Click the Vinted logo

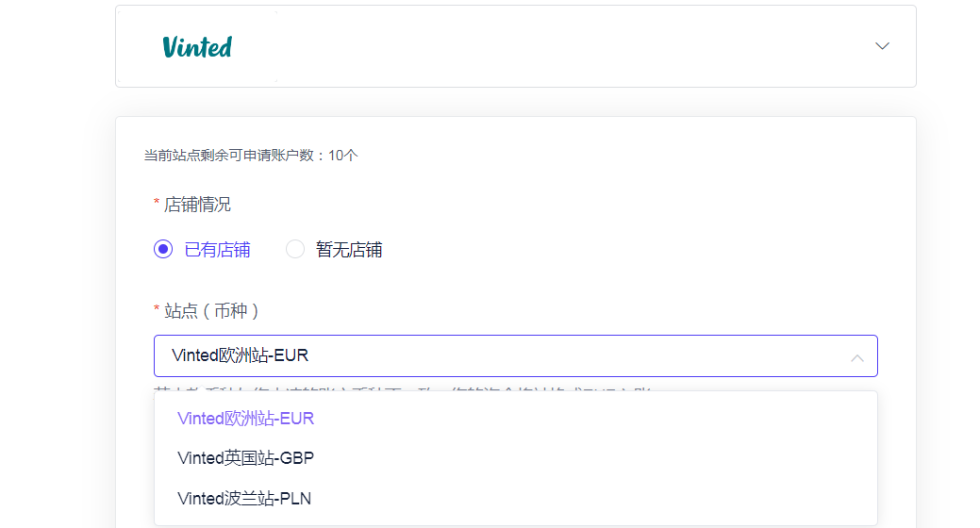coord(197,47)
